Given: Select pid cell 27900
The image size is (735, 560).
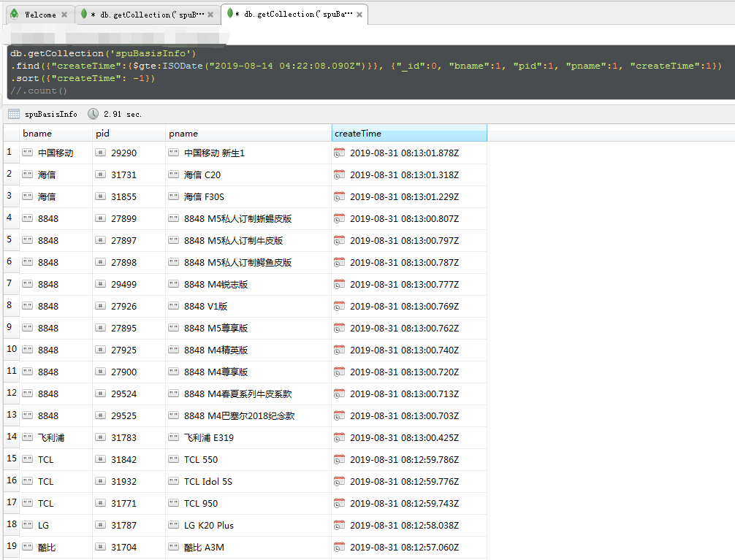Looking at the screenshot, I should pyautogui.click(x=129, y=372).
